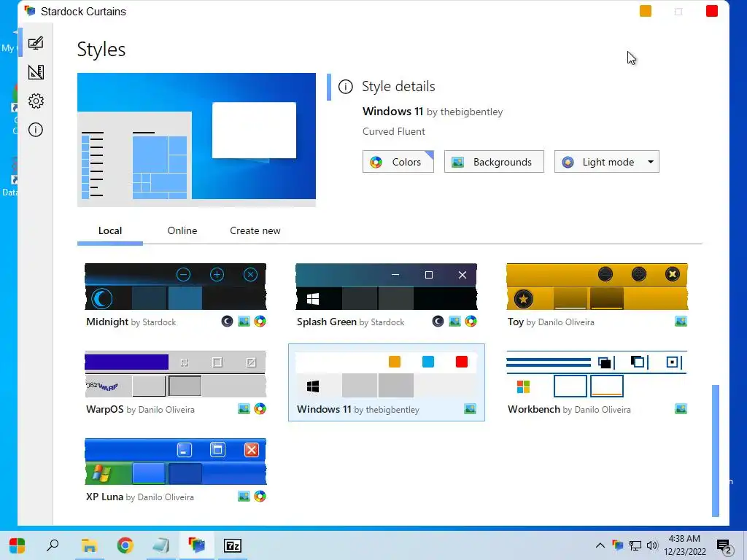Click Splash Green's dark mode moon icon

tap(438, 322)
